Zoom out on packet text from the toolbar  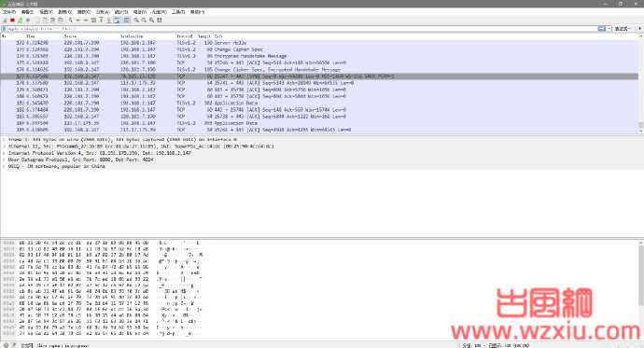[x=144, y=21]
